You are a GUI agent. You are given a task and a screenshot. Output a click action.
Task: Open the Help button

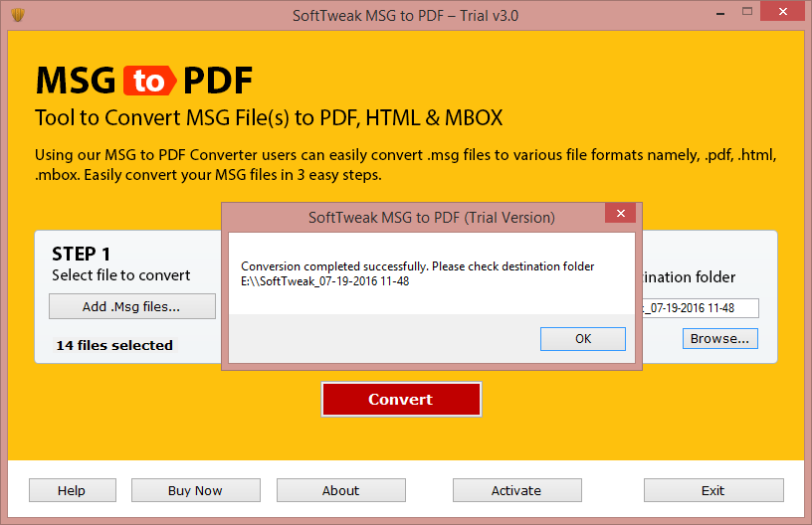(72, 490)
